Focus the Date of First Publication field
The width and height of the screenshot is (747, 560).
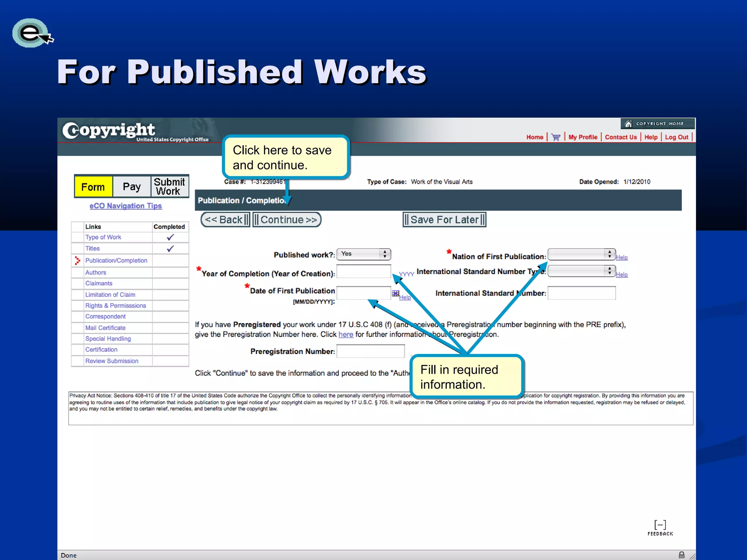pos(364,293)
